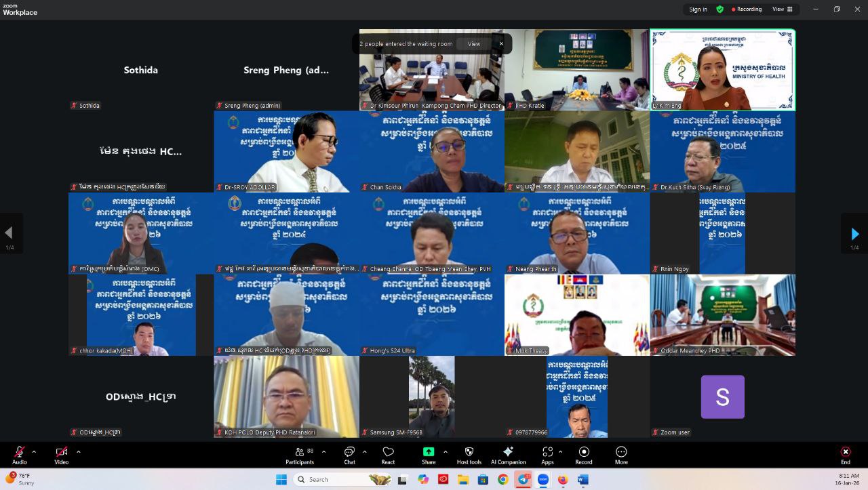
Task: Open the More options menu
Action: coord(621,455)
